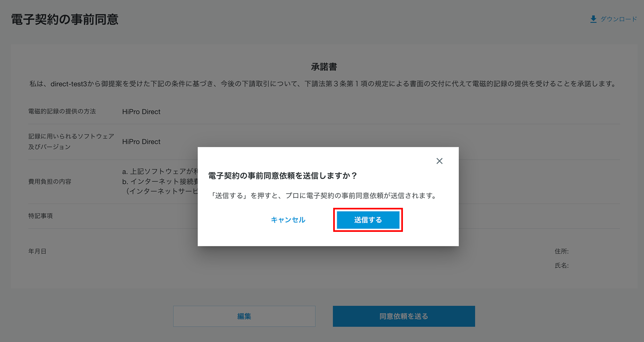Click the 費用負担の内容 row label
Viewport: 644px width, 342px height.
[x=50, y=182]
